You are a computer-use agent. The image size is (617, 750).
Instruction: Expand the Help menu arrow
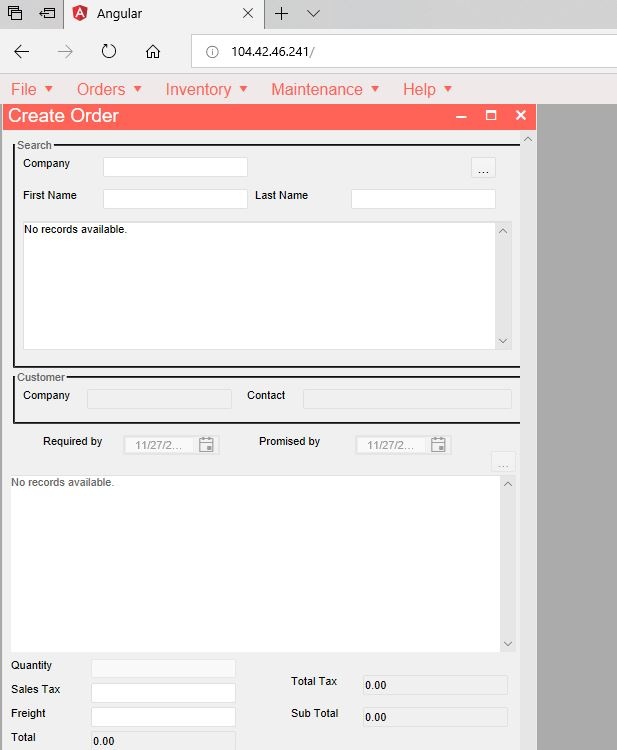pos(448,89)
